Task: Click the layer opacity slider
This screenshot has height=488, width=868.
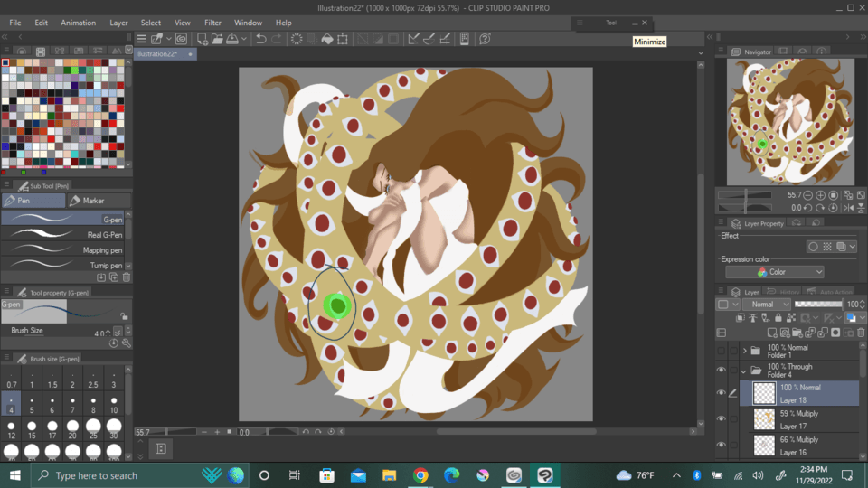Action: (819, 304)
